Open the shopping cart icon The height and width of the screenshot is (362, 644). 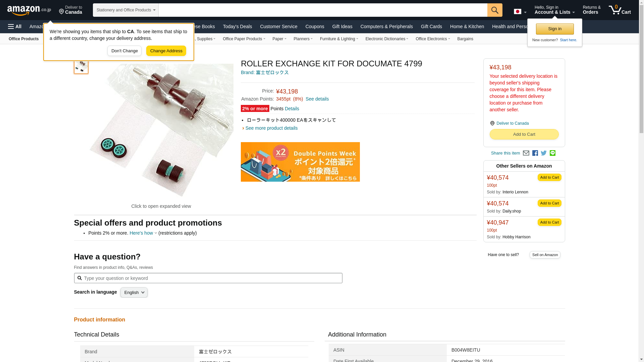click(x=620, y=10)
